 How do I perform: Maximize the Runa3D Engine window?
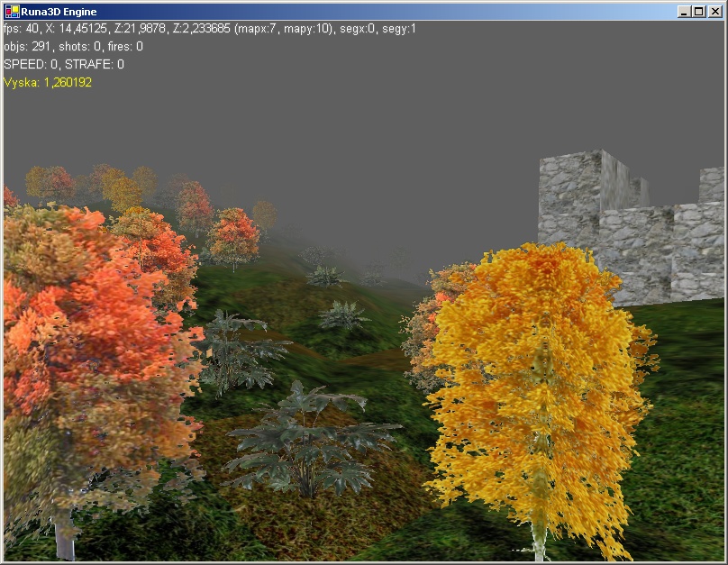pyautogui.click(x=699, y=12)
